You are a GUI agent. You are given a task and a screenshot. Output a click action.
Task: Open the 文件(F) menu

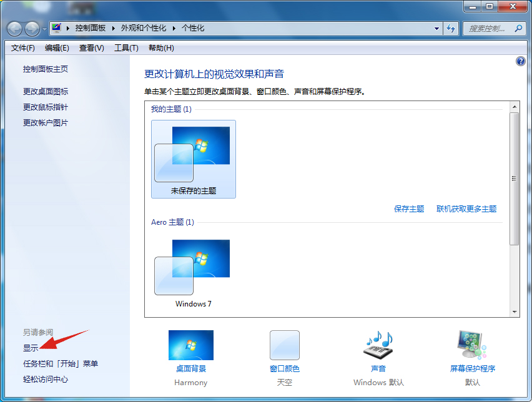[x=22, y=48]
